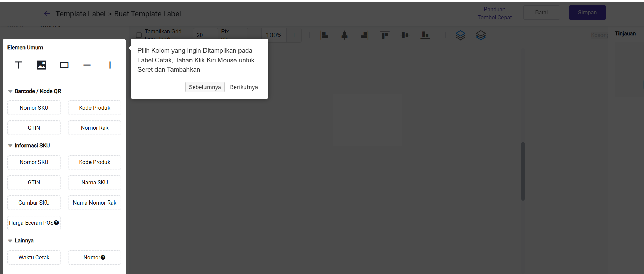Enable the Tampilkan Grid checkbox
Screen dimensions: 644x274
139,35
